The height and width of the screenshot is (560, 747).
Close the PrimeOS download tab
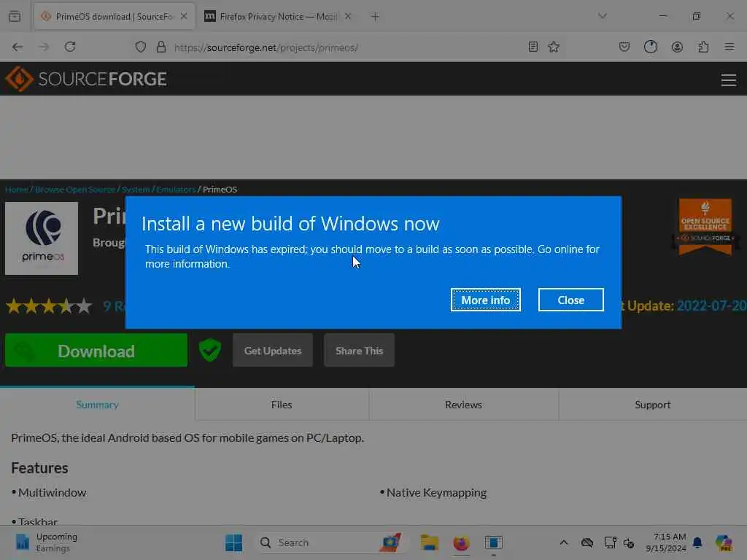184,16
